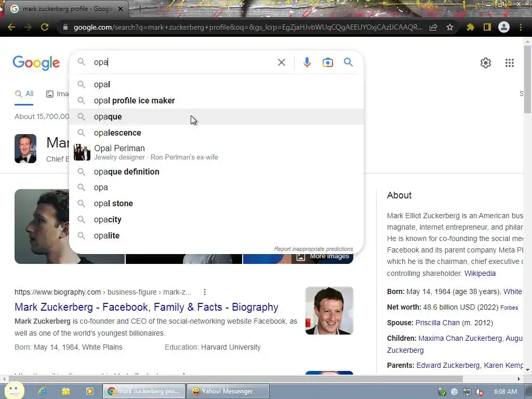The width and height of the screenshot is (532, 399).
Task: Click the Google logo
Action: [36, 63]
